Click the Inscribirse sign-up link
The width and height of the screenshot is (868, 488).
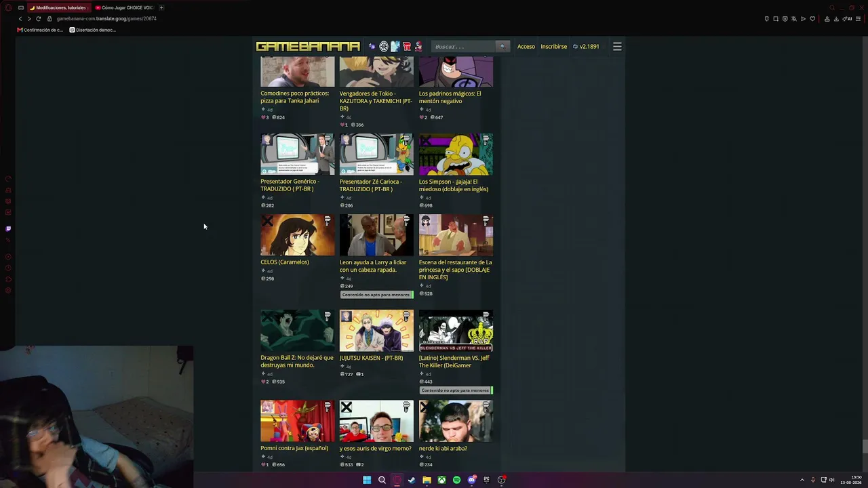coord(553,47)
